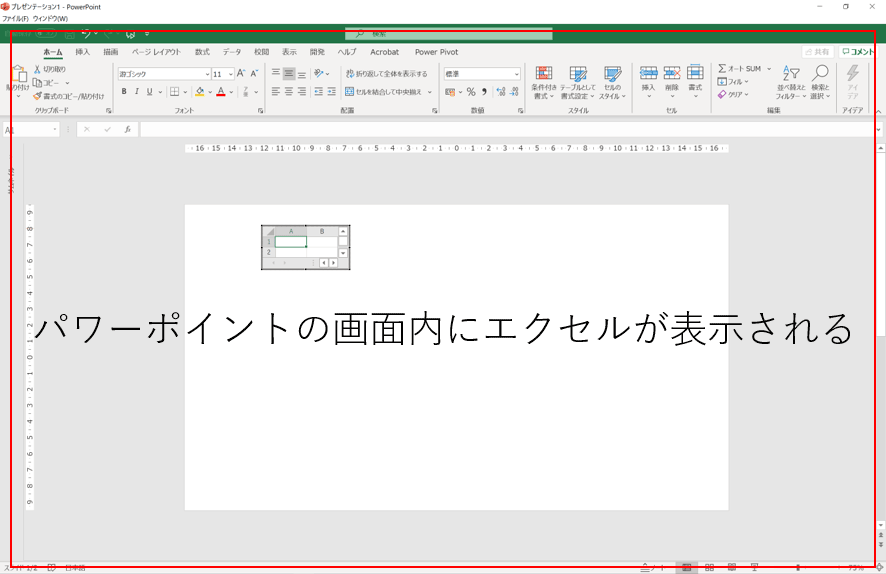This screenshot has height=574, width=886.
Task: Open the Clear (クリア) menu
Action: (733, 95)
